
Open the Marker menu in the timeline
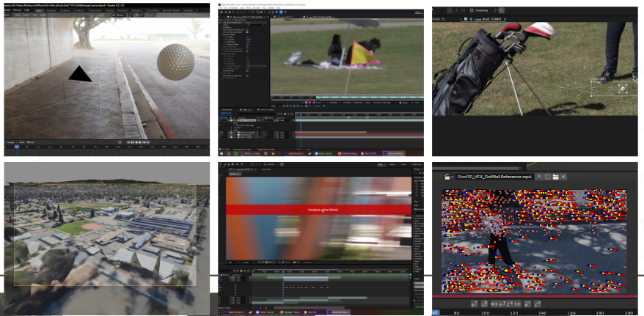32,142
